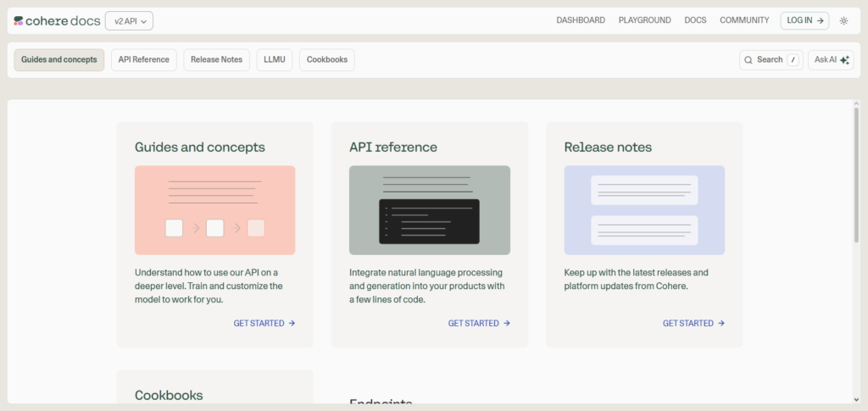
Task: Click the arrow icon in LOG IN button
Action: point(821,20)
